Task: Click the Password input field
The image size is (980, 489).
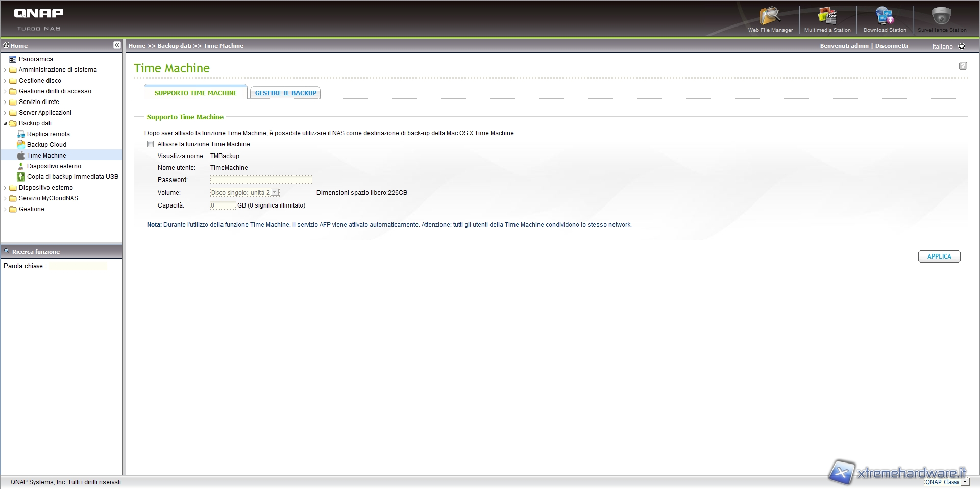Action: pyautogui.click(x=261, y=180)
